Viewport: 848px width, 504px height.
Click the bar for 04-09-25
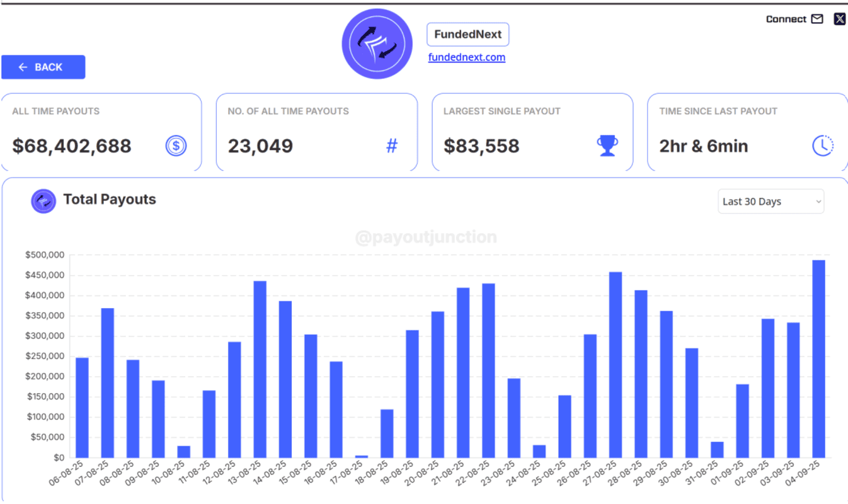point(818,359)
